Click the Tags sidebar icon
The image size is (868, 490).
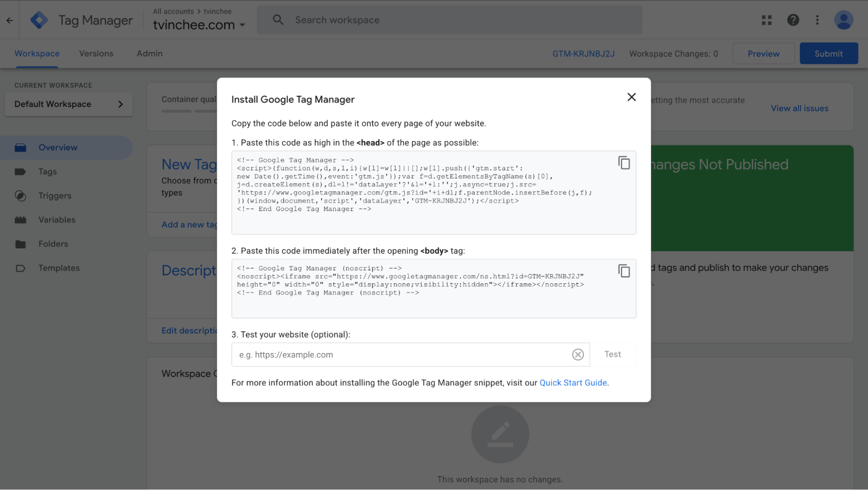pos(20,172)
